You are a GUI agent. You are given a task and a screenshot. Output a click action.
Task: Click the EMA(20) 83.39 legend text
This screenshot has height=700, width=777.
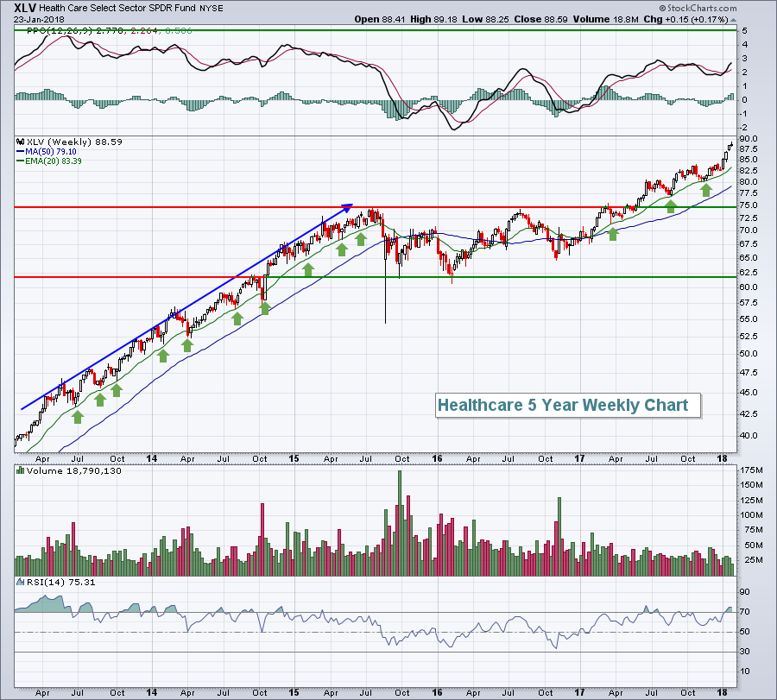coord(54,161)
